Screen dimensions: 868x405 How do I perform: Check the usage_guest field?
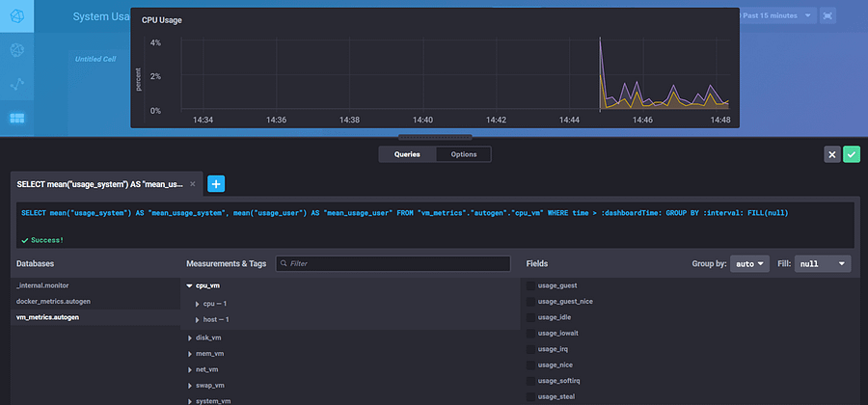(531, 285)
